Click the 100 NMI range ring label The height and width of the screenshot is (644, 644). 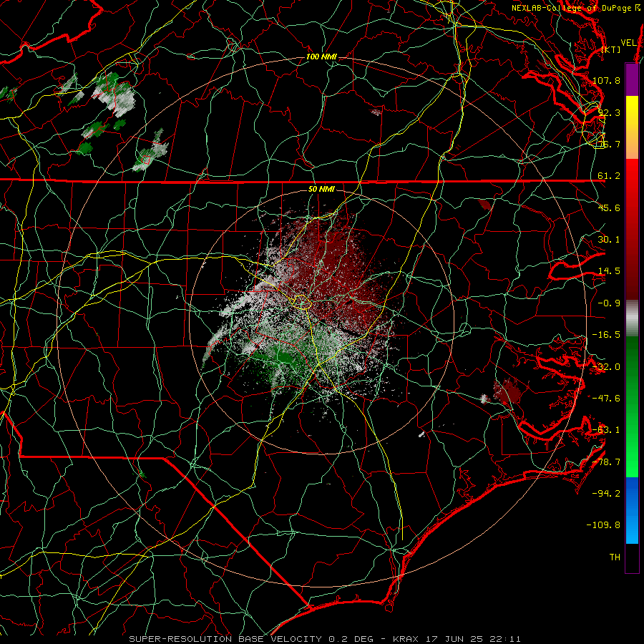click(321, 57)
